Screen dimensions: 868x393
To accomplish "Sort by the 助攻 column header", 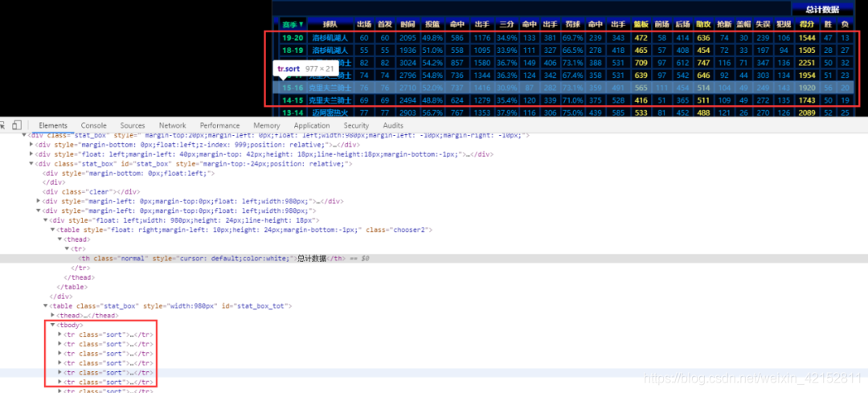I will coord(703,24).
